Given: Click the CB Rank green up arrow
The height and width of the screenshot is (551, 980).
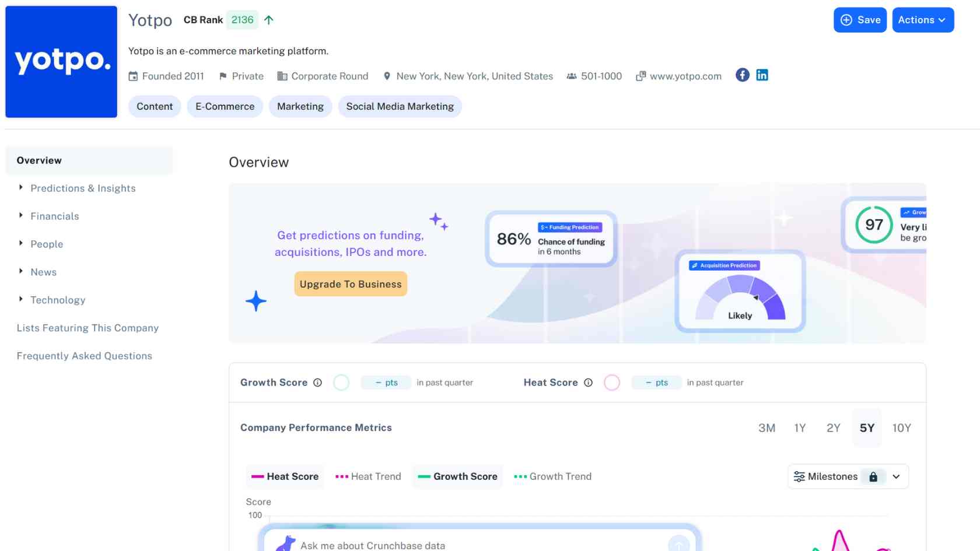Looking at the screenshot, I should [x=269, y=20].
